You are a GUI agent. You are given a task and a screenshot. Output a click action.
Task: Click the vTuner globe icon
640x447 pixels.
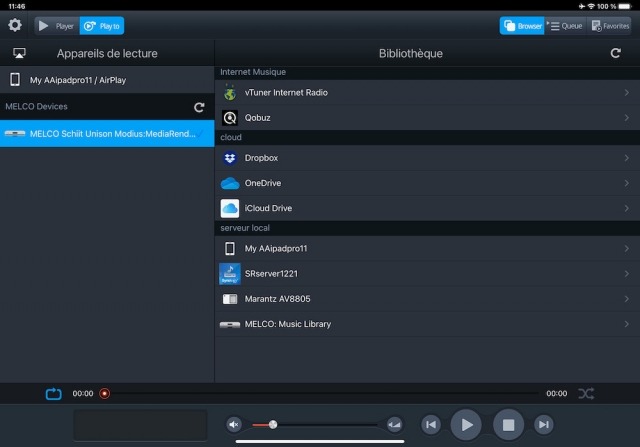pos(230,93)
